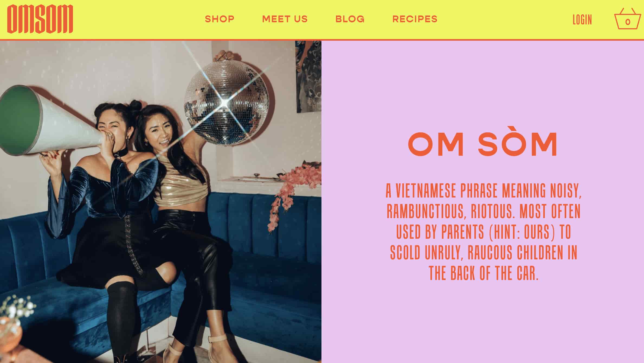Select Recipes in the top navigation
The image size is (644, 363).
click(x=415, y=19)
